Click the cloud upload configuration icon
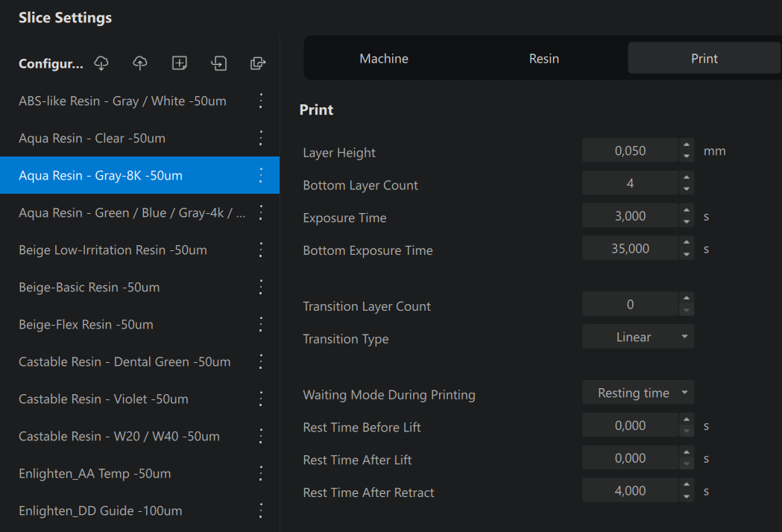The height and width of the screenshot is (532, 782). (x=140, y=63)
